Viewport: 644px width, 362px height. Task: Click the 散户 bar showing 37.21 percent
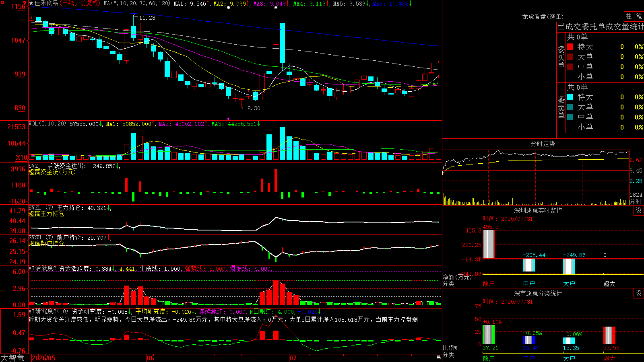[489, 335]
